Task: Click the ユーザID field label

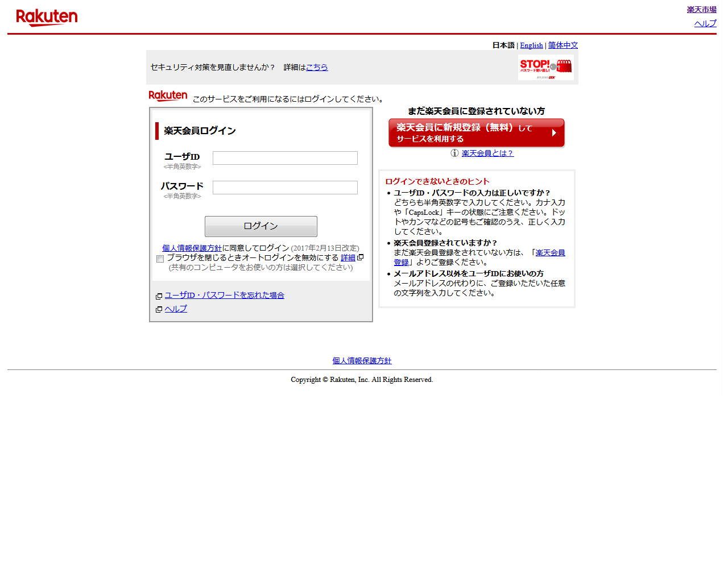Action: [x=182, y=156]
